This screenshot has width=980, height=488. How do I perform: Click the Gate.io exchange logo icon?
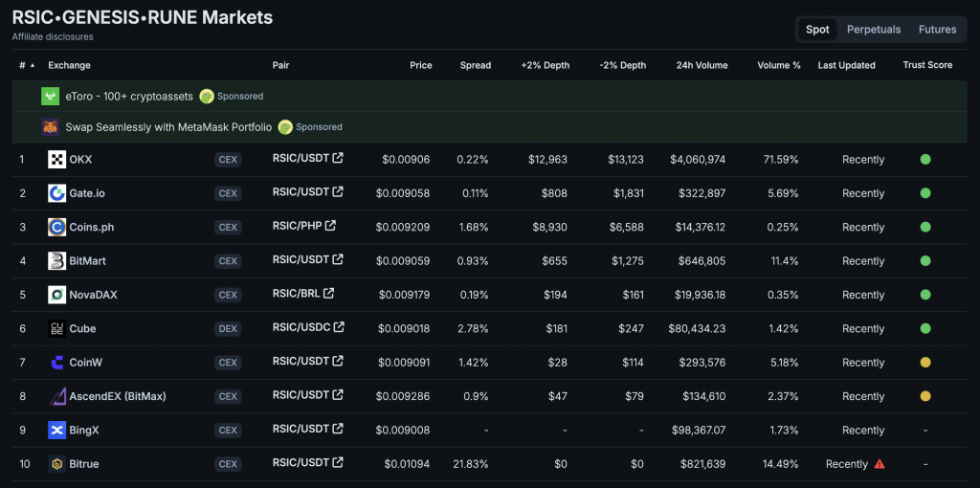(56, 193)
